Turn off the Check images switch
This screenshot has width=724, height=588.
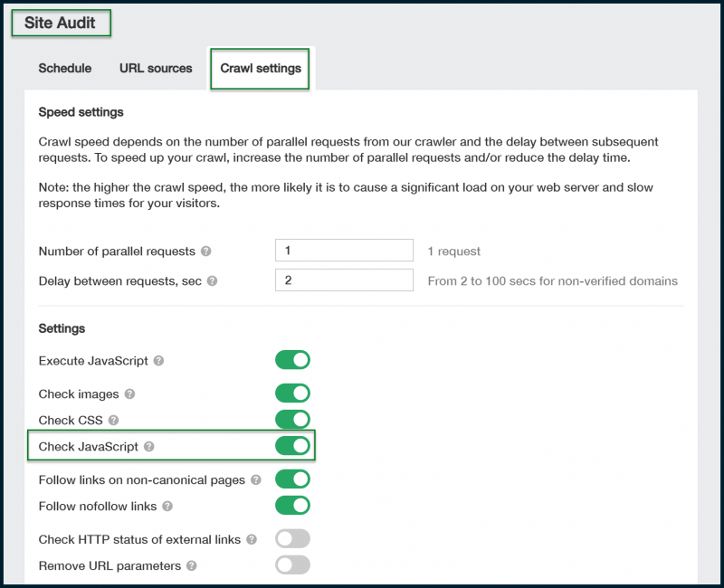292,394
